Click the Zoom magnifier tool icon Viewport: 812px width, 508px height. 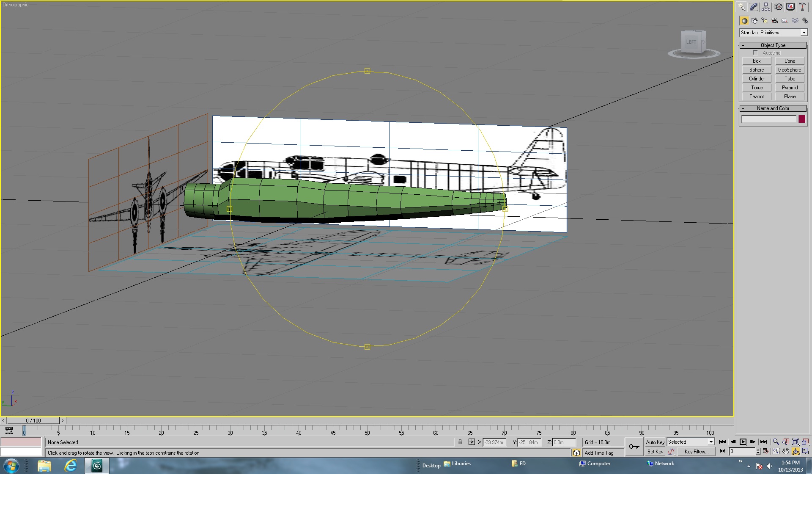point(776,442)
